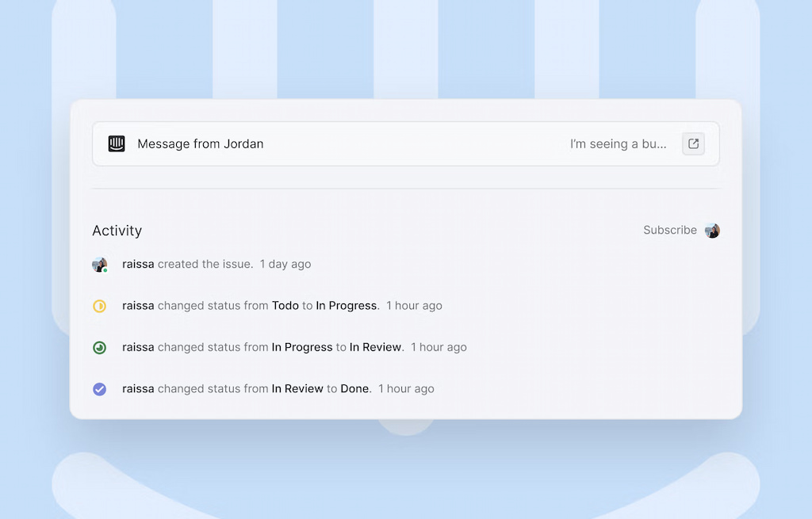Click the purple Done checkmark icon
This screenshot has width=812, height=519.
click(99, 389)
